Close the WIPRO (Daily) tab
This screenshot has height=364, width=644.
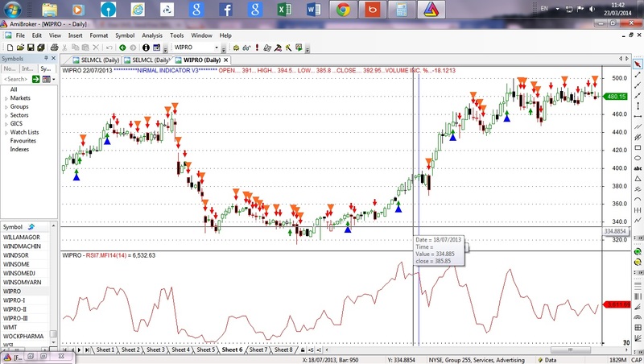click(x=225, y=60)
